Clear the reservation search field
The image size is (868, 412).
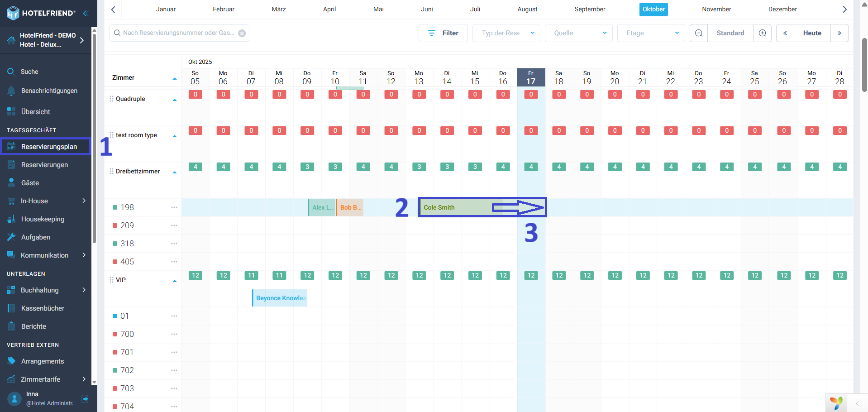[242, 33]
